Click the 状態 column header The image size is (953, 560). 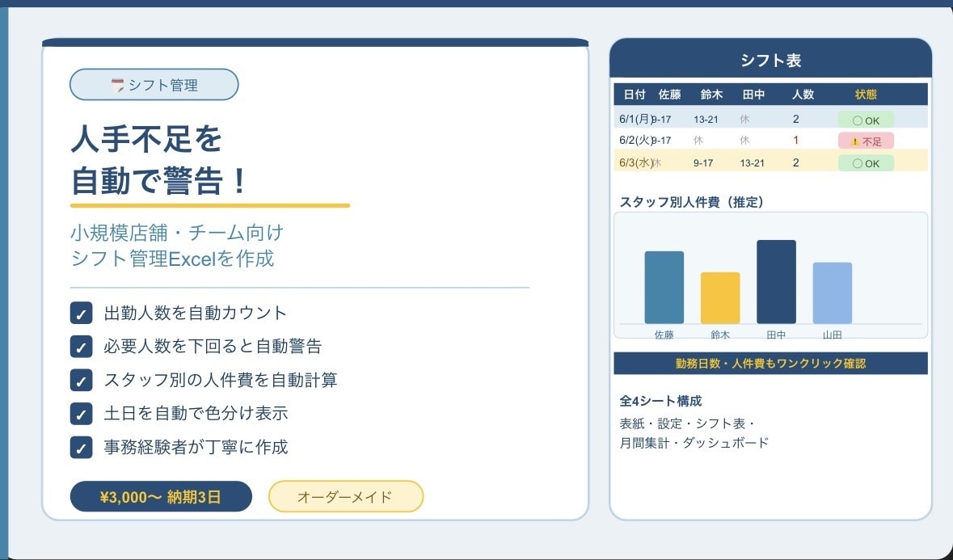[866, 95]
